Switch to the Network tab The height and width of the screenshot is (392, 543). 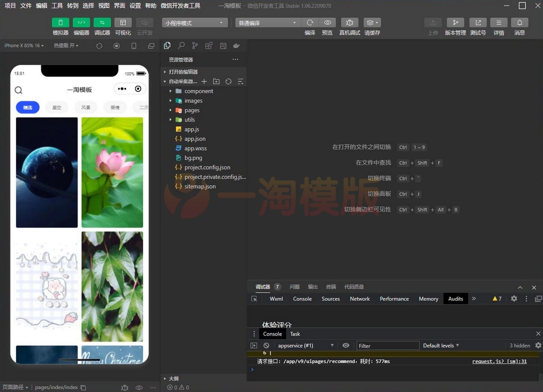pyautogui.click(x=360, y=299)
